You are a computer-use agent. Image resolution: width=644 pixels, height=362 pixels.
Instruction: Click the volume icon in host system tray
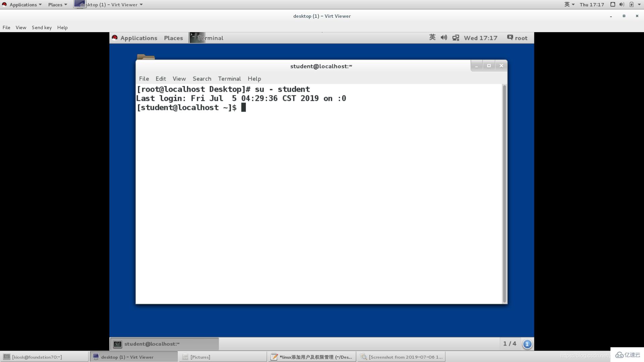tap(621, 4)
